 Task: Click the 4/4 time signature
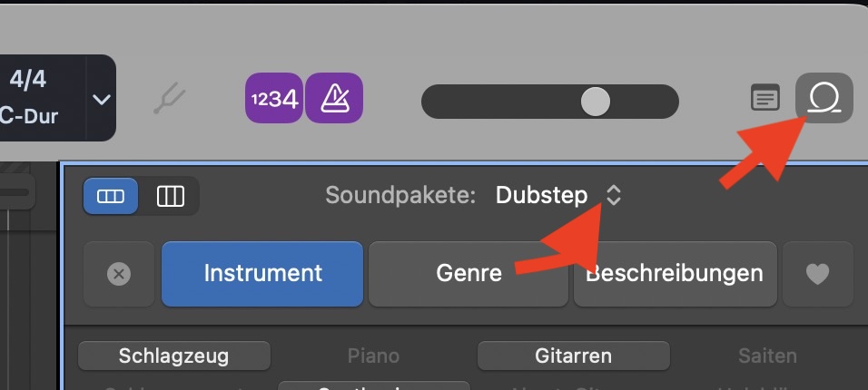pos(27,80)
